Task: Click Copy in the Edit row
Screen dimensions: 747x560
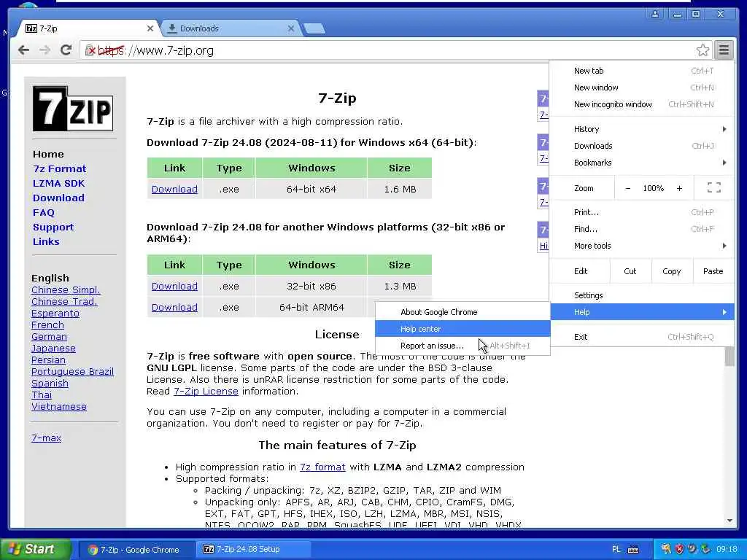Action: click(671, 271)
